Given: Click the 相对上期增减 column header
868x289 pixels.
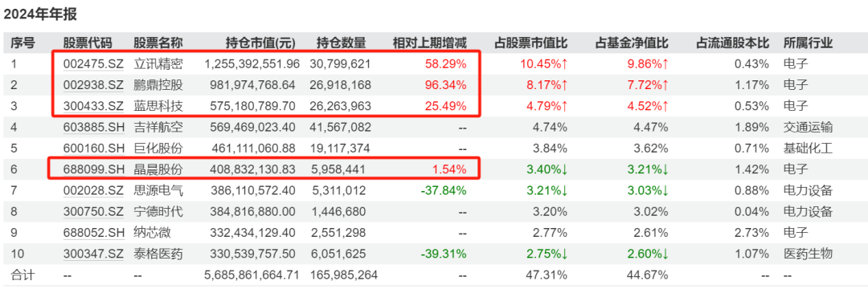Looking at the screenshot, I should [429, 43].
